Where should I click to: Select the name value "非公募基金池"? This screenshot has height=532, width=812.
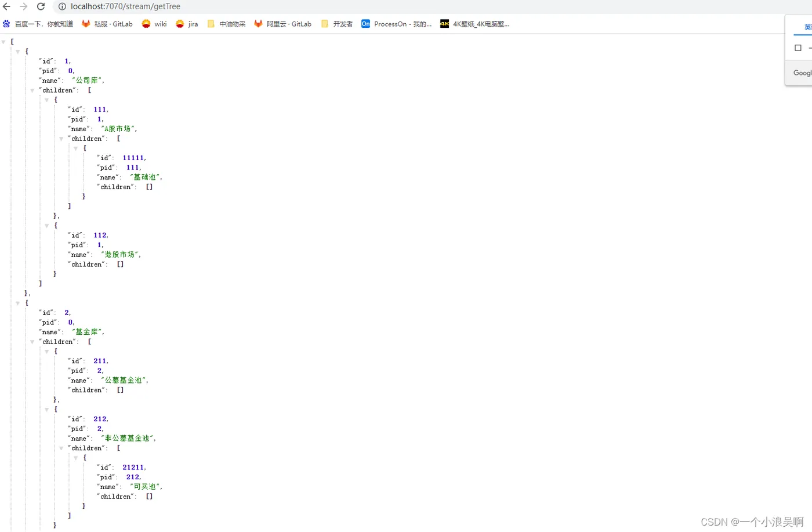127,439
